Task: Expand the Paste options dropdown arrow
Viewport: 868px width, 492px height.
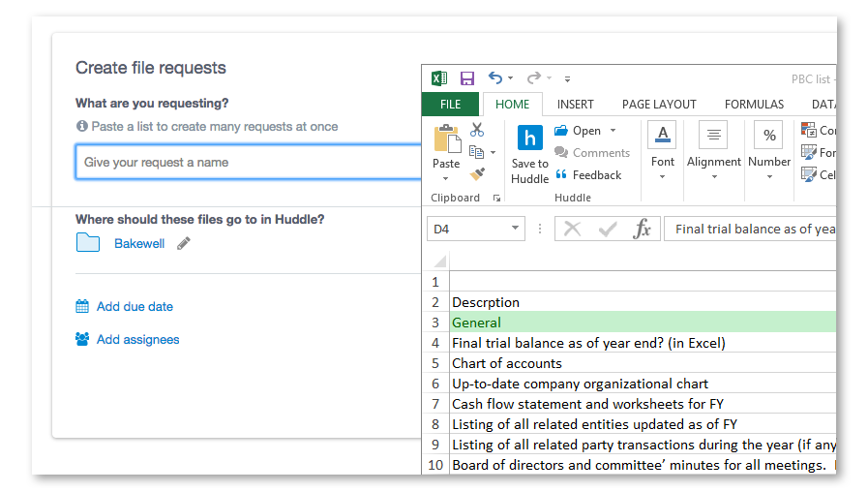Action: click(x=446, y=178)
